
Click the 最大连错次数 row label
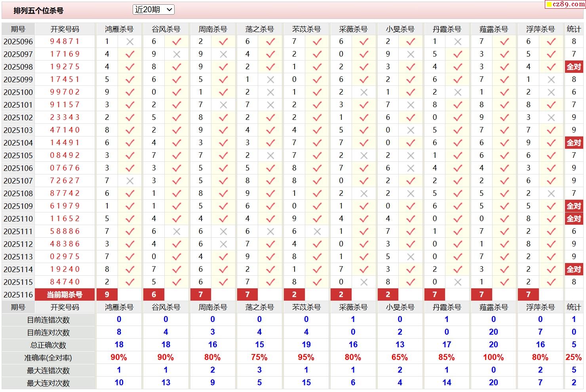[48, 370]
